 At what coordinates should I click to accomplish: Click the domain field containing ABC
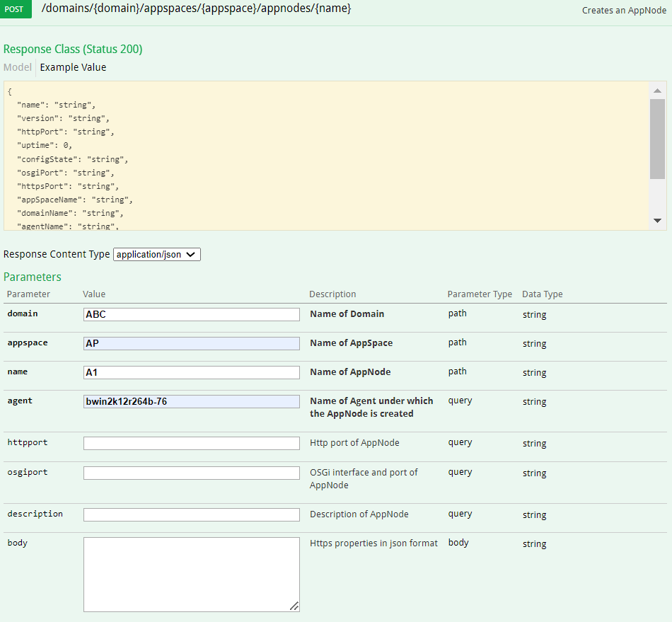pos(191,314)
